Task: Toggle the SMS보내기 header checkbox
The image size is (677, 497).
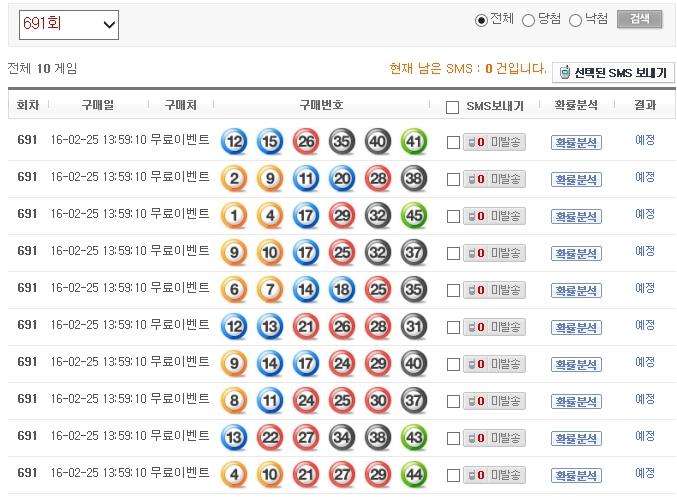Action: click(x=453, y=107)
